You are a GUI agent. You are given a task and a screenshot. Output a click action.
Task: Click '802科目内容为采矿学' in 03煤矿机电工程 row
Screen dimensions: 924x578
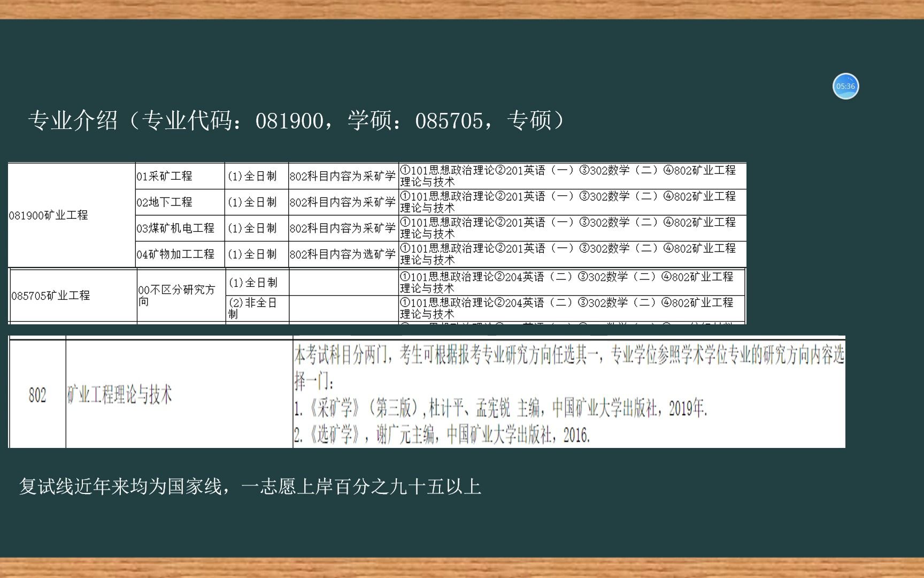[343, 228]
